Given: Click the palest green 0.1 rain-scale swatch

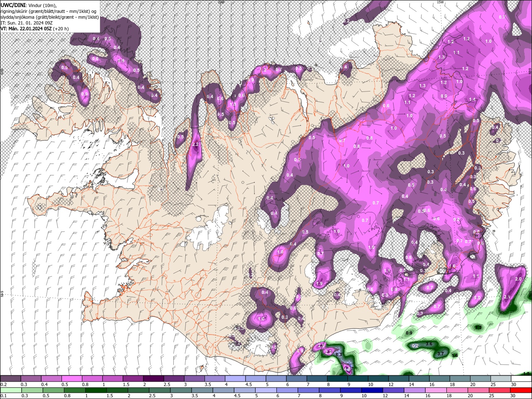Looking at the screenshot, I should [x=11, y=390].
